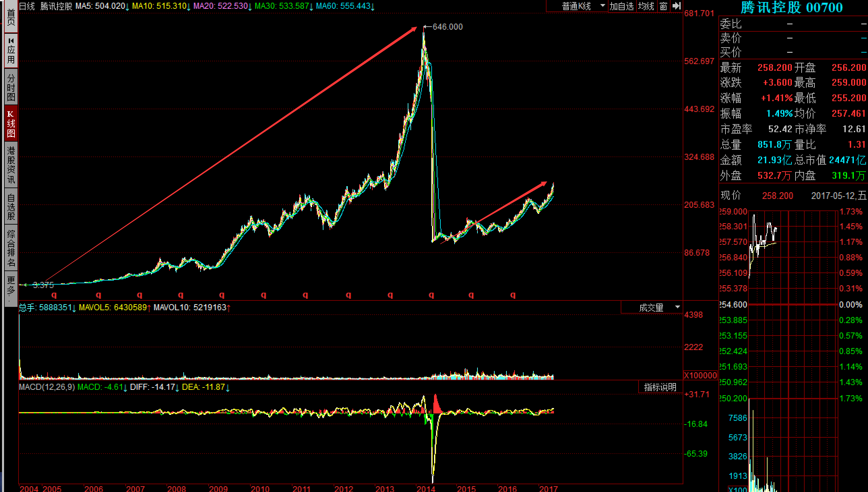The image size is (868, 492).
Task: Click the 254.600 intraday baseline price
Action: click(x=733, y=305)
